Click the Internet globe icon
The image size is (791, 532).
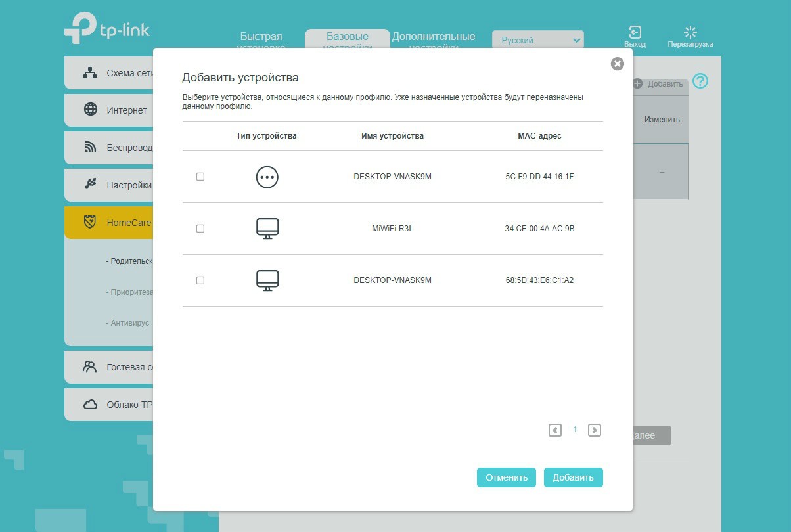[x=91, y=110]
